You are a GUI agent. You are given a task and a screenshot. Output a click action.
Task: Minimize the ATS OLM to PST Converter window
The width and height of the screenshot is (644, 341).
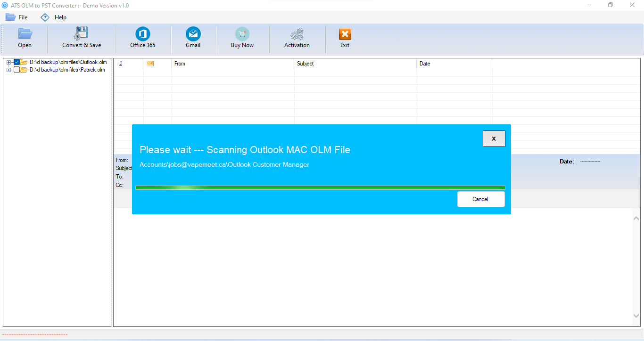tap(589, 5)
